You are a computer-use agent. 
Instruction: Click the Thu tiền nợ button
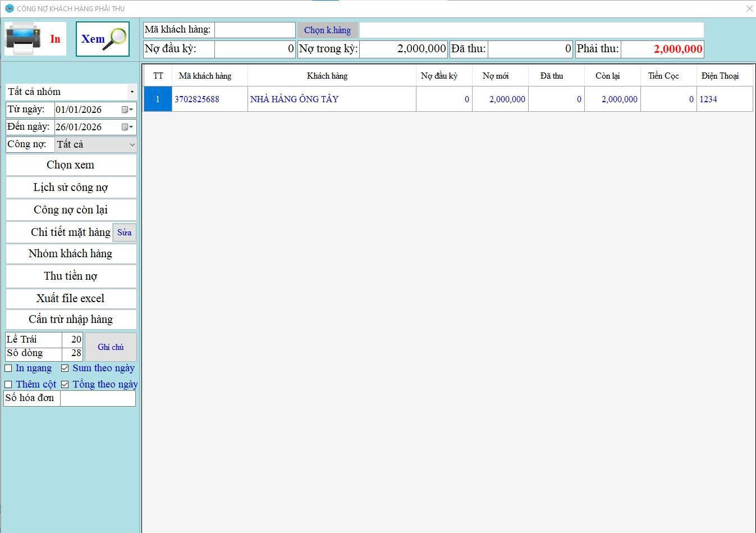click(x=71, y=276)
